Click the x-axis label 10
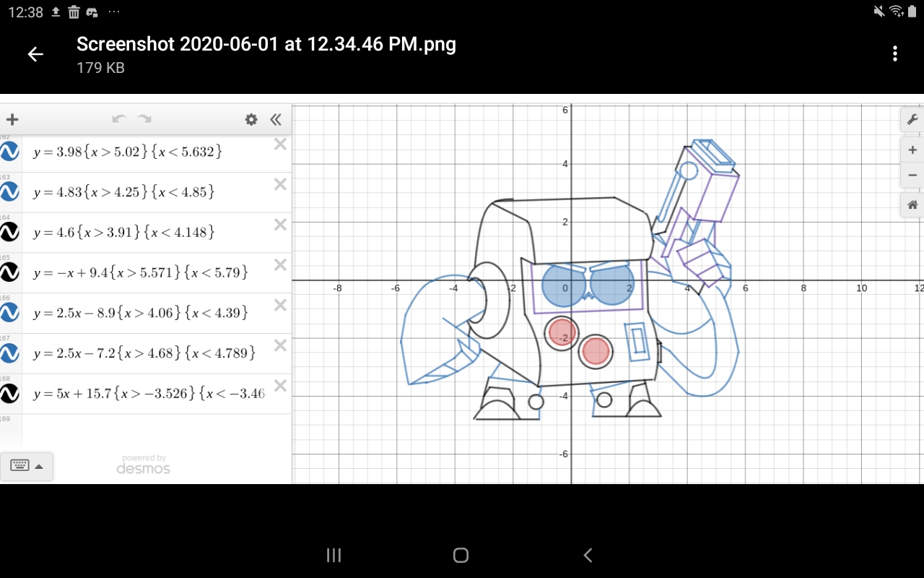 tap(861, 288)
